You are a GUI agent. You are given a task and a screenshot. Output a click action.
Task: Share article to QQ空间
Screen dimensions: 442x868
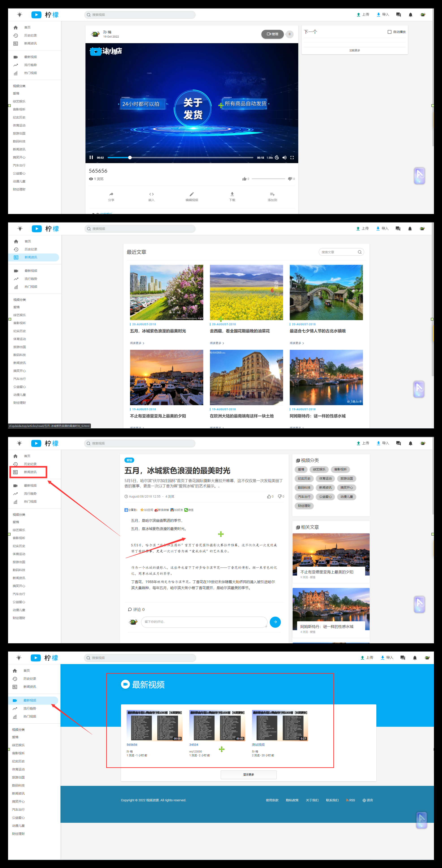(147, 510)
